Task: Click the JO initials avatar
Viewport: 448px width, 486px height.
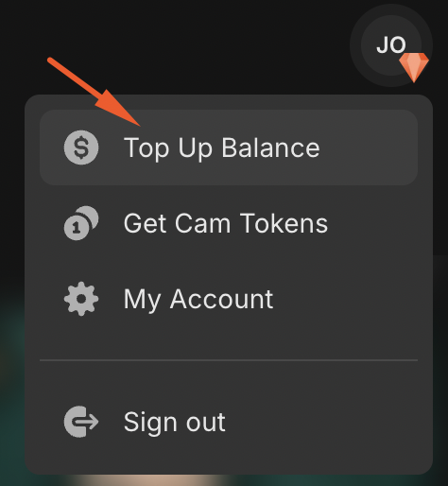Action: (391, 45)
